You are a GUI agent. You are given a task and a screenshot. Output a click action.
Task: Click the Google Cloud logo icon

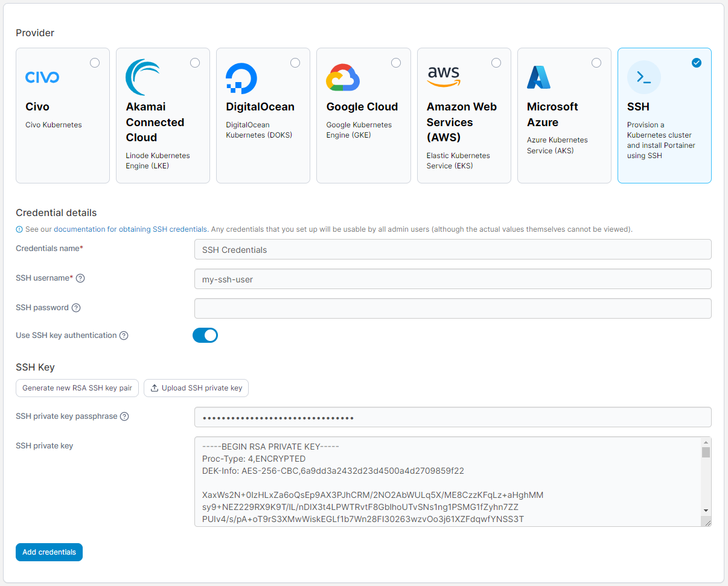click(343, 78)
